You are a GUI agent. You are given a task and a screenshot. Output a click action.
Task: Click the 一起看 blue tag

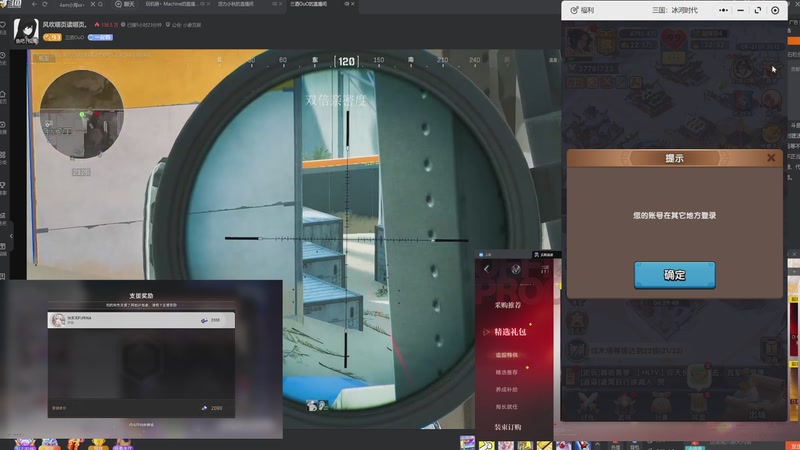100,37
